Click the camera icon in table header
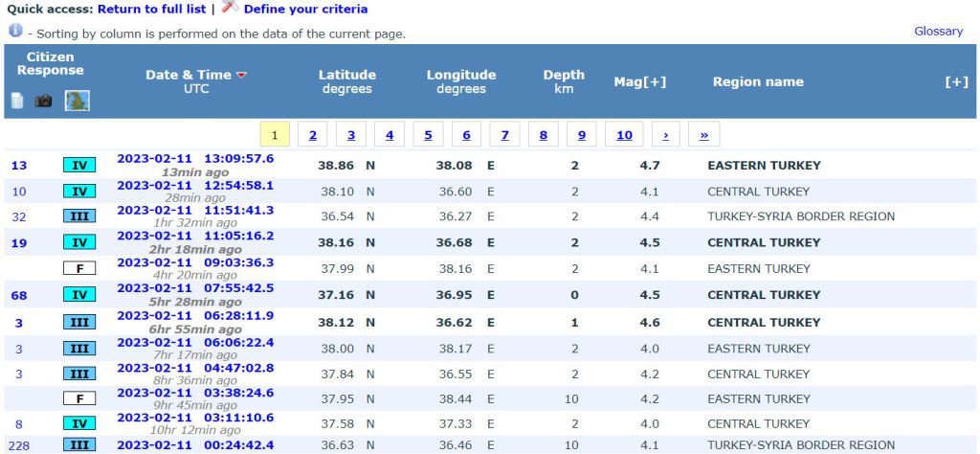The height and width of the screenshot is (454, 980). tap(44, 101)
